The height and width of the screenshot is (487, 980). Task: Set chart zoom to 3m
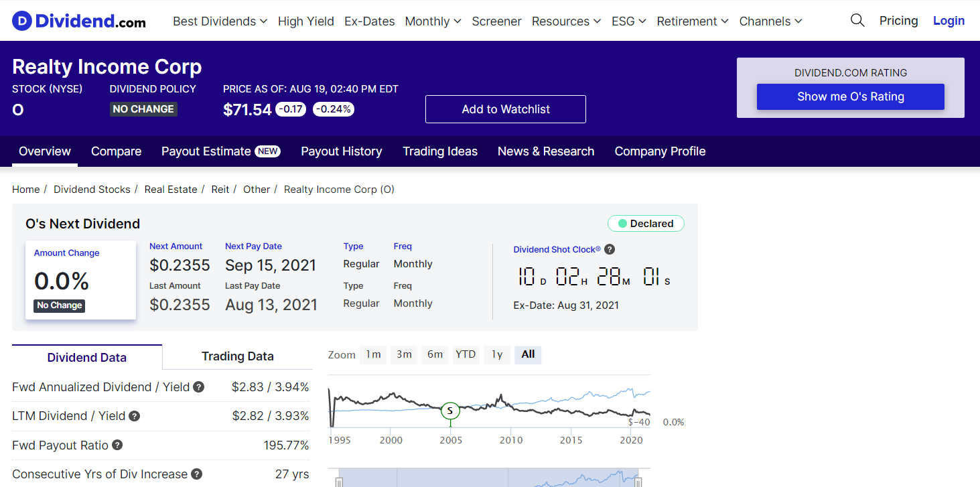click(x=404, y=354)
